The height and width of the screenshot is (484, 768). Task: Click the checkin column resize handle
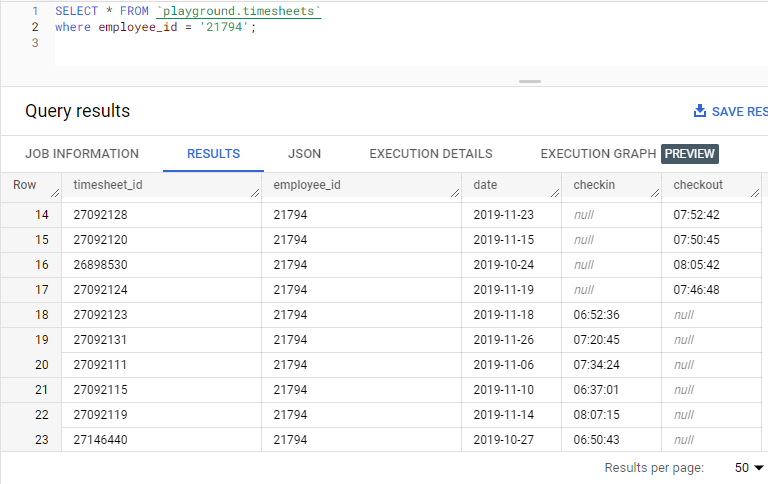point(654,194)
